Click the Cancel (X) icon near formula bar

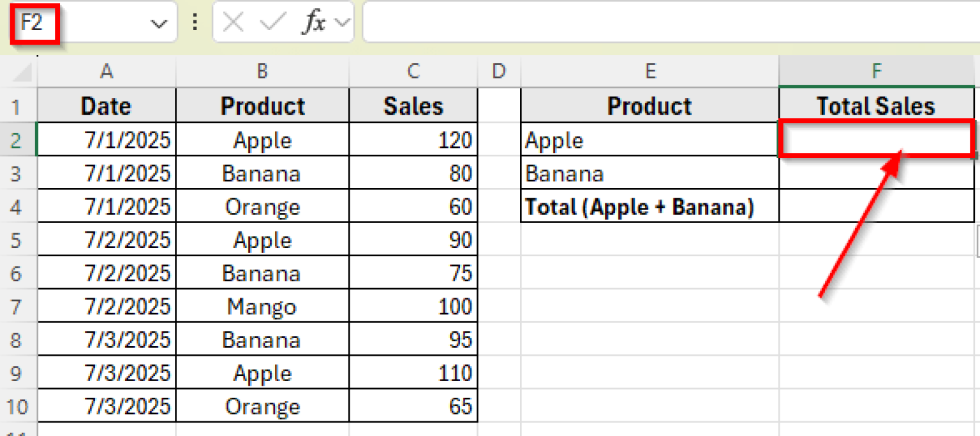pyautogui.click(x=233, y=22)
